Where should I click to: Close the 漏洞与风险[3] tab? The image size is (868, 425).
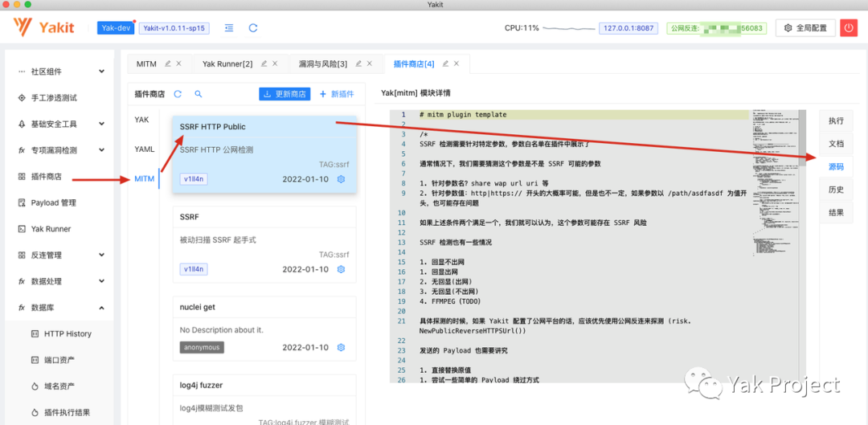[x=370, y=63]
